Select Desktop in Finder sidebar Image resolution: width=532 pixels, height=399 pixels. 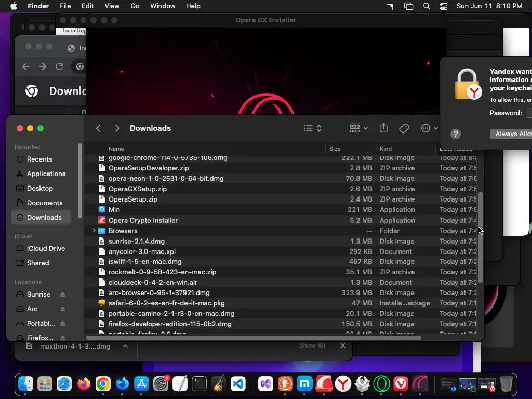click(41, 189)
